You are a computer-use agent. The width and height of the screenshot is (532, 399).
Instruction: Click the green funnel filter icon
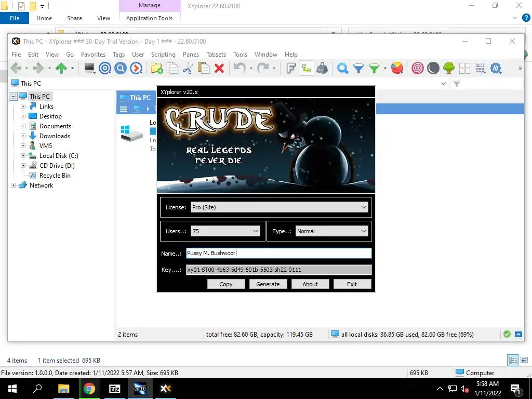(374, 69)
